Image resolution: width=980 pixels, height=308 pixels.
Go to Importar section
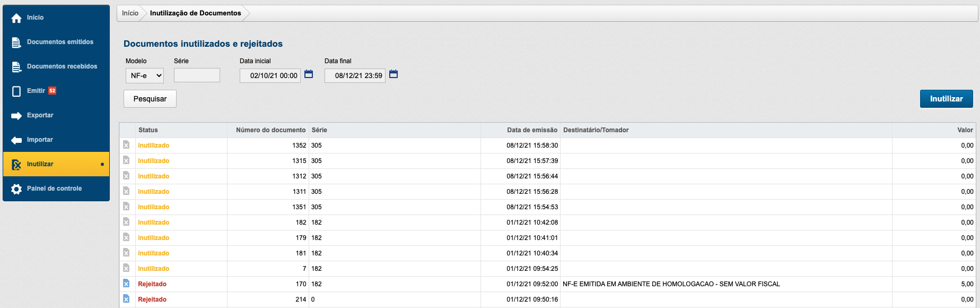pyautogui.click(x=40, y=140)
